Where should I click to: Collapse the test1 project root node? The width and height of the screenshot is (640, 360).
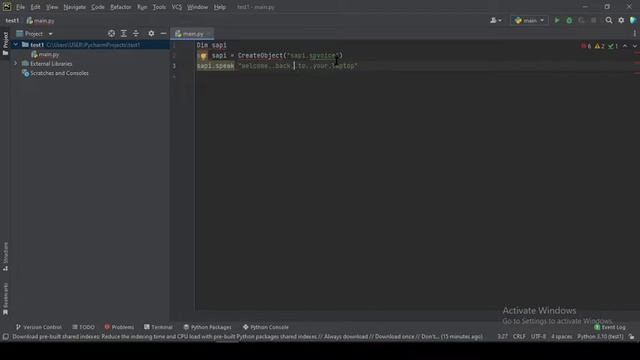pos(16,44)
